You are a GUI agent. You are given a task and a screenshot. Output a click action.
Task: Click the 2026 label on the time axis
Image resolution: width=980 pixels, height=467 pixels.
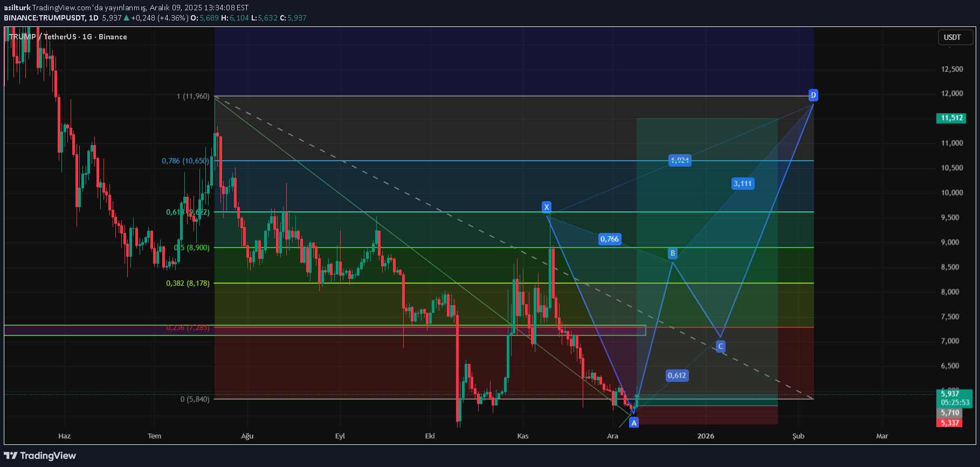pyautogui.click(x=705, y=436)
